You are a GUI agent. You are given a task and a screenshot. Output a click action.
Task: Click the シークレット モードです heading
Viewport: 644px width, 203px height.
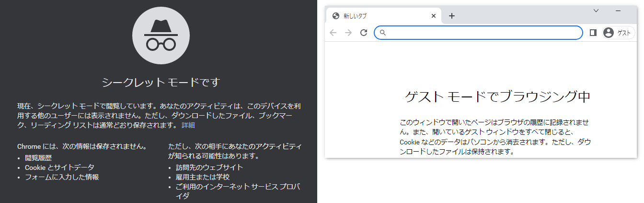(161, 83)
